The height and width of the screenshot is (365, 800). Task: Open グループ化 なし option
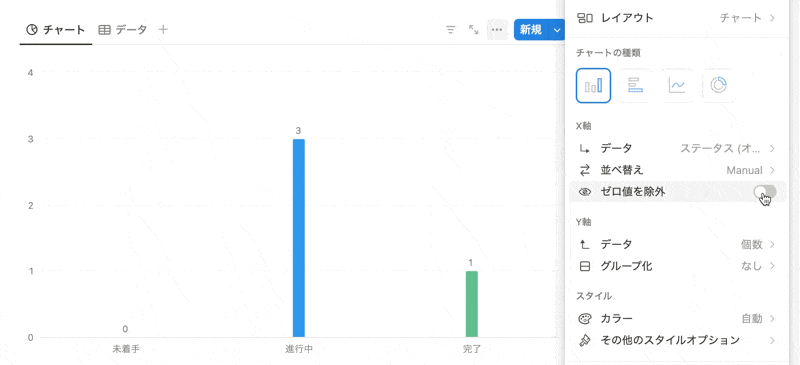click(677, 266)
